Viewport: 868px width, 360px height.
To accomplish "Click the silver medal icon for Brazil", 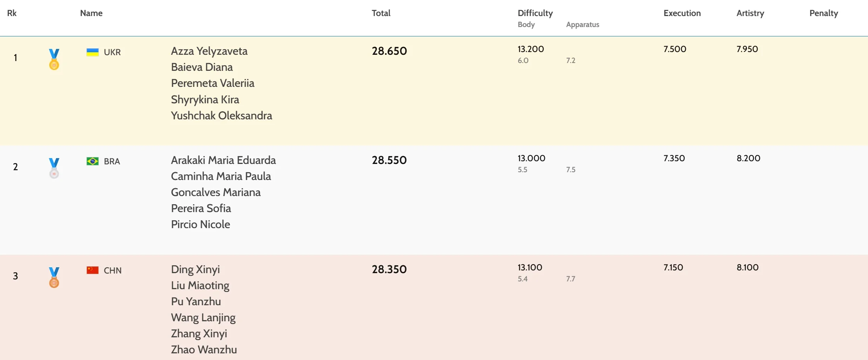I will [54, 168].
